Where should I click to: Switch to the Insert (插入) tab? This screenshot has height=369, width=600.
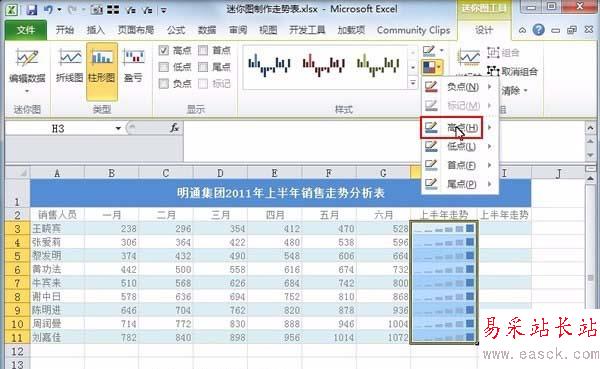pos(96,30)
